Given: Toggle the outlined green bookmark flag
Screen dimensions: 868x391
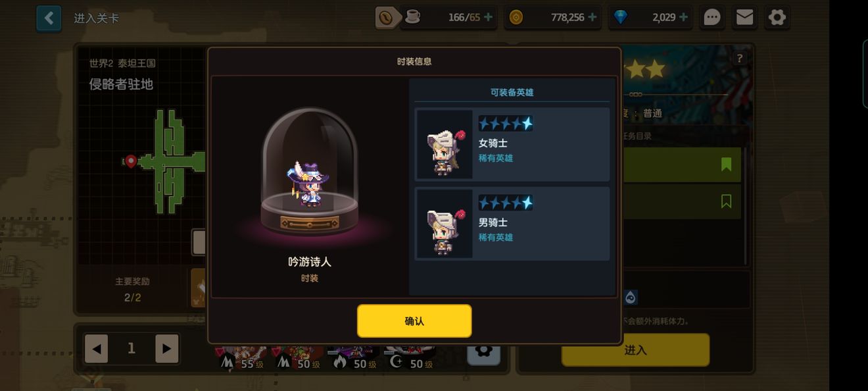Looking at the screenshot, I should [726, 201].
